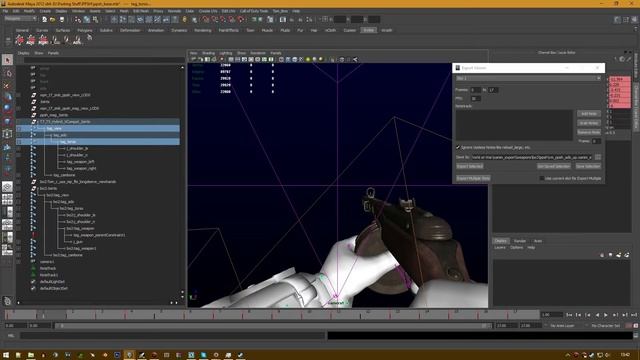
Task: Switch to four view layout
Action: click(7, 199)
